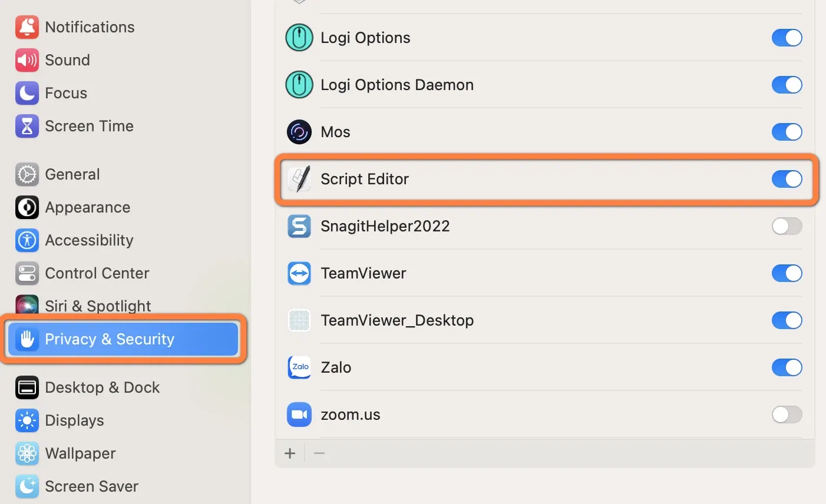Viewport: 826px width, 504px height.
Task: Click the Control Center icon
Action: point(27,273)
